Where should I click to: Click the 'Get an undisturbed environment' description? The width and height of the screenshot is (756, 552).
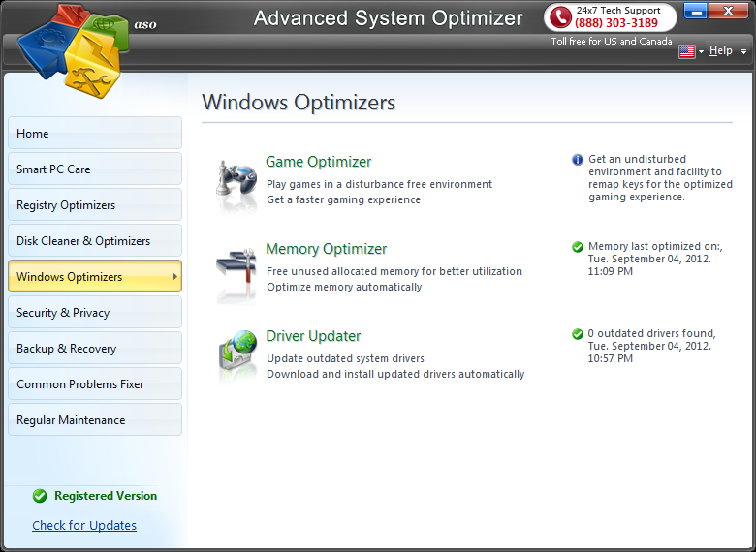pos(660,178)
